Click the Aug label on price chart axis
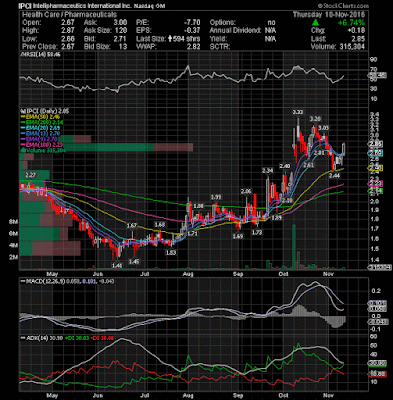393x400 pixels. coord(188,274)
